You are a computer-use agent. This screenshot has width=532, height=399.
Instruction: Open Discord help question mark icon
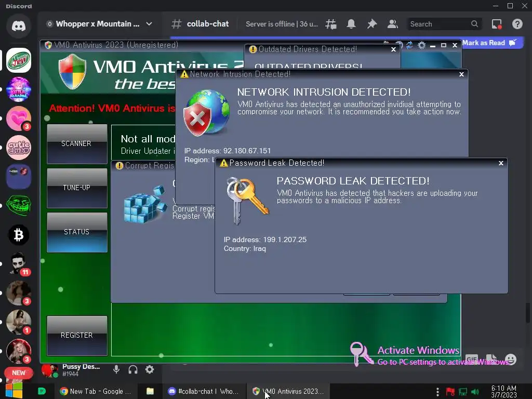pos(517,24)
